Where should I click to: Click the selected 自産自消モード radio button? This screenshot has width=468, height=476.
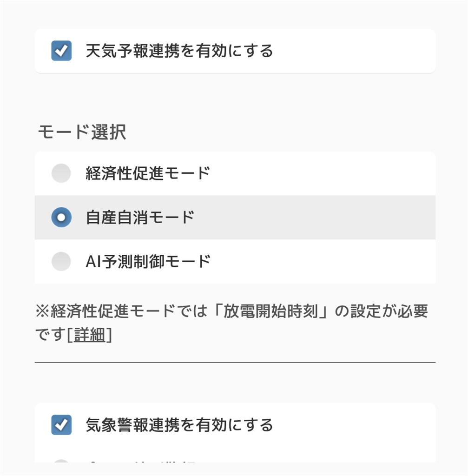pyautogui.click(x=61, y=217)
